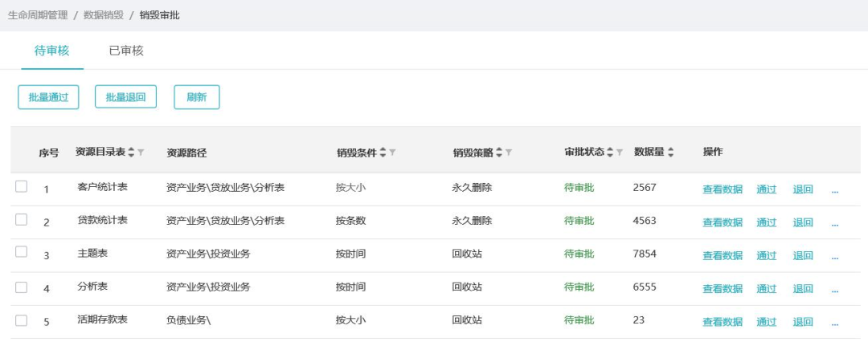Screen dimensions: 868x358
Task: Sort the table by 销毁条件
Action: click(x=383, y=153)
